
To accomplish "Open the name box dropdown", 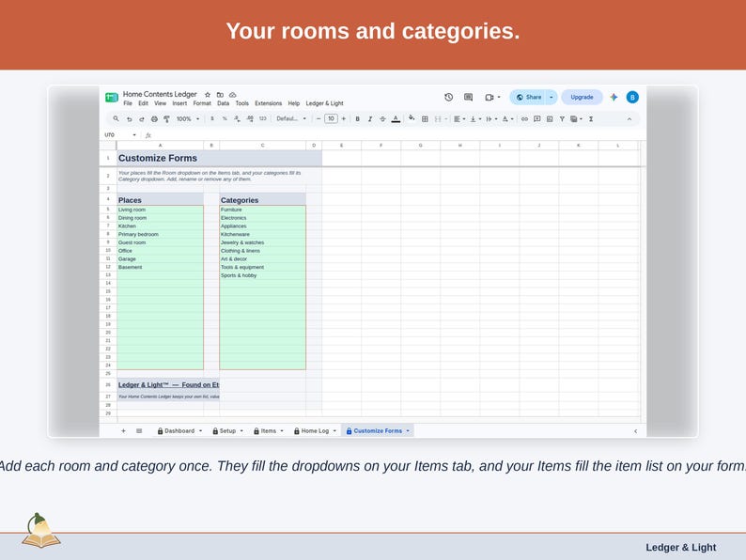I will pos(134,135).
